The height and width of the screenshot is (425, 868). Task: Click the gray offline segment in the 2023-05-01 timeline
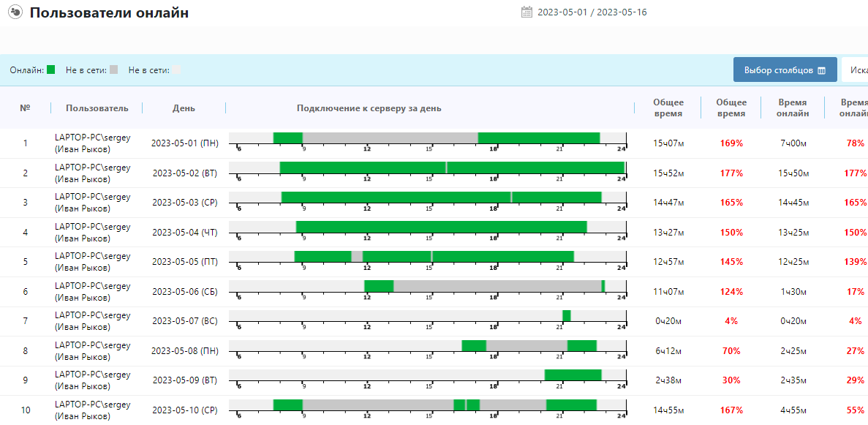pyautogui.click(x=390, y=138)
